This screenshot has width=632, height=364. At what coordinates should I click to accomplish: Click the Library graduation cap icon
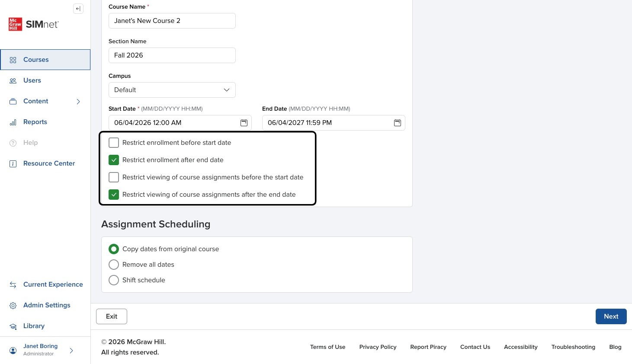click(13, 326)
